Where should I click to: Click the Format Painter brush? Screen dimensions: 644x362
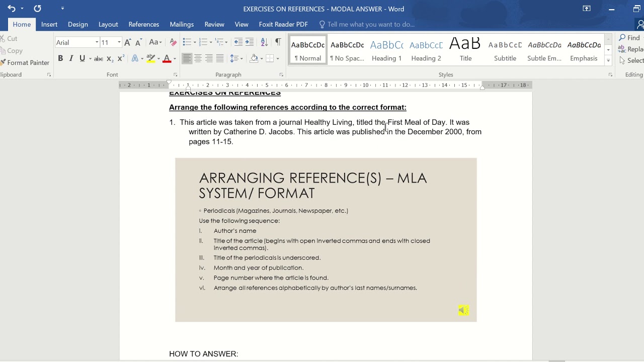(25, 63)
